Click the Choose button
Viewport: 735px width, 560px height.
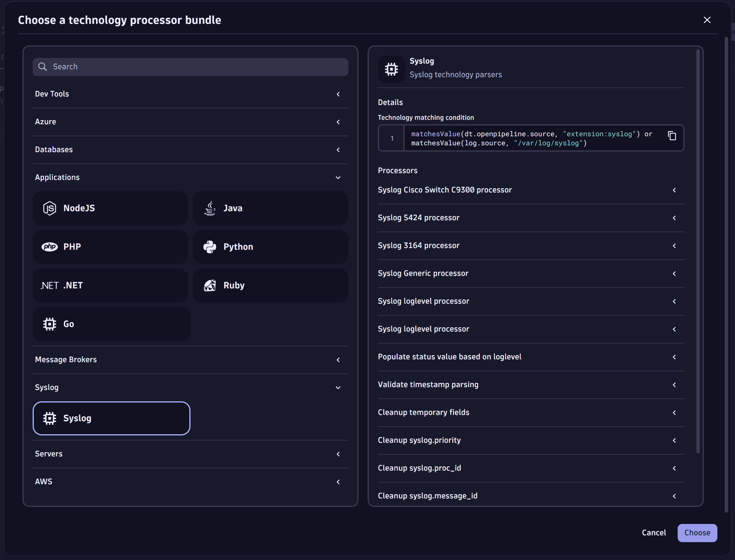[x=697, y=533]
